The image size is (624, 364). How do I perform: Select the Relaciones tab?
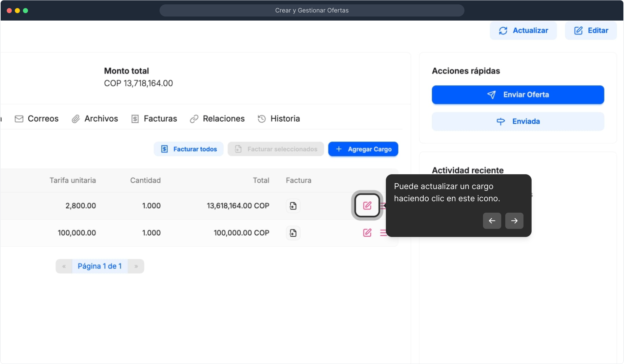point(217,119)
